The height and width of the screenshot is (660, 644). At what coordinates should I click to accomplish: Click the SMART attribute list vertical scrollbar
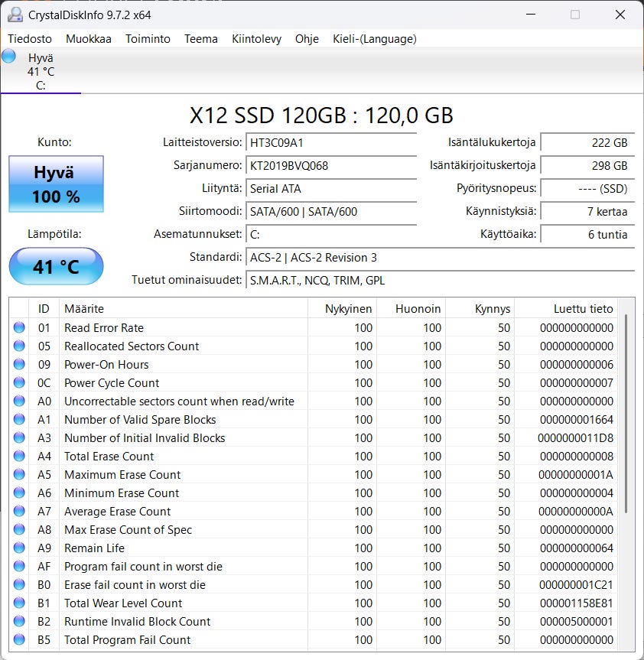pos(626,413)
